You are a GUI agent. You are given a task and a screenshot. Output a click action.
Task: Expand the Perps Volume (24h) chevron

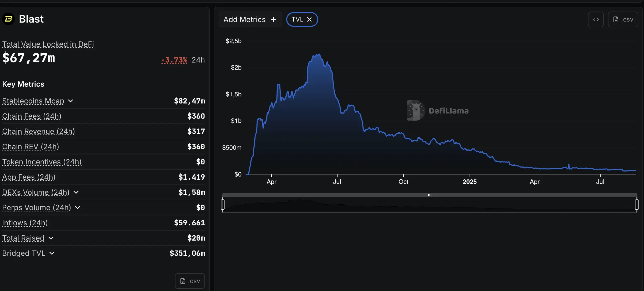[78, 207]
